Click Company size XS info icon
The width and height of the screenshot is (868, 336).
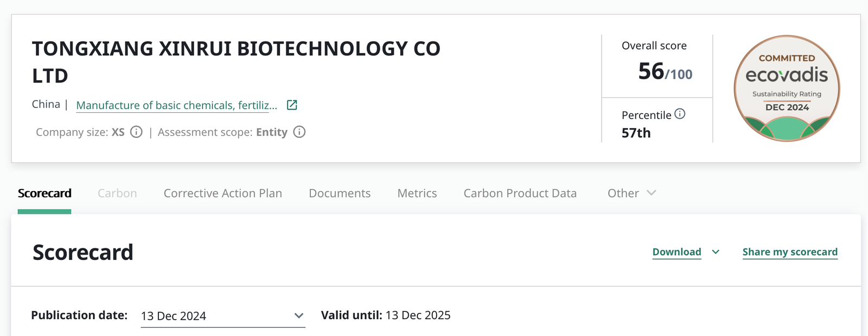(137, 132)
